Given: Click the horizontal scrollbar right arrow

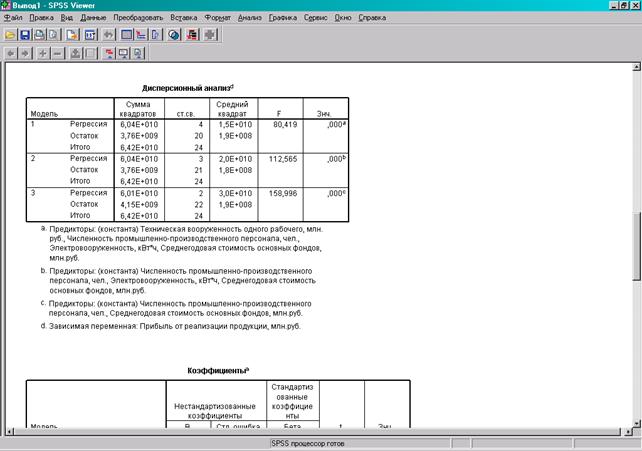Looking at the screenshot, I should point(628,431).
